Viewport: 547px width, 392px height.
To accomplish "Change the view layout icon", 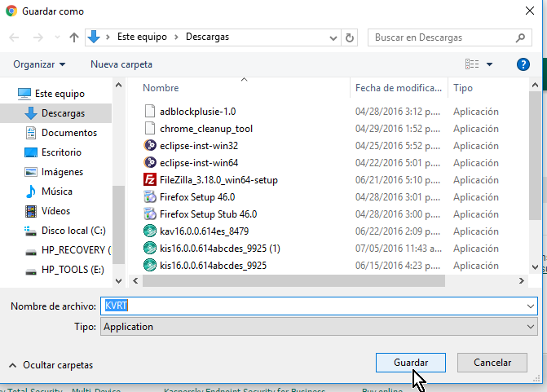I will tap(472, 64).
